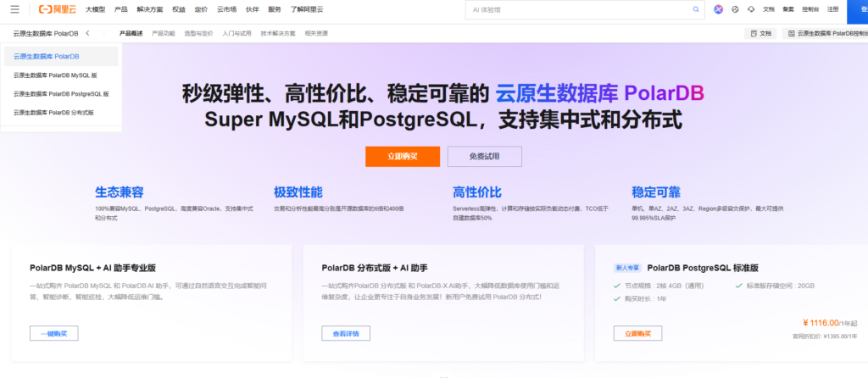868x378 pixels.
Task: Open the 定价 top menu
Action: click(x=201, y=9)
